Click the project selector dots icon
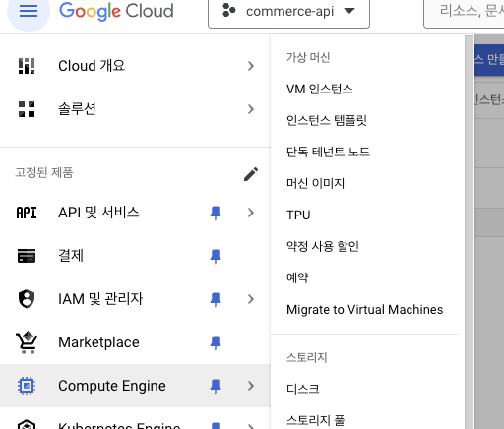504x429 pixels. [x=228, y=10]
